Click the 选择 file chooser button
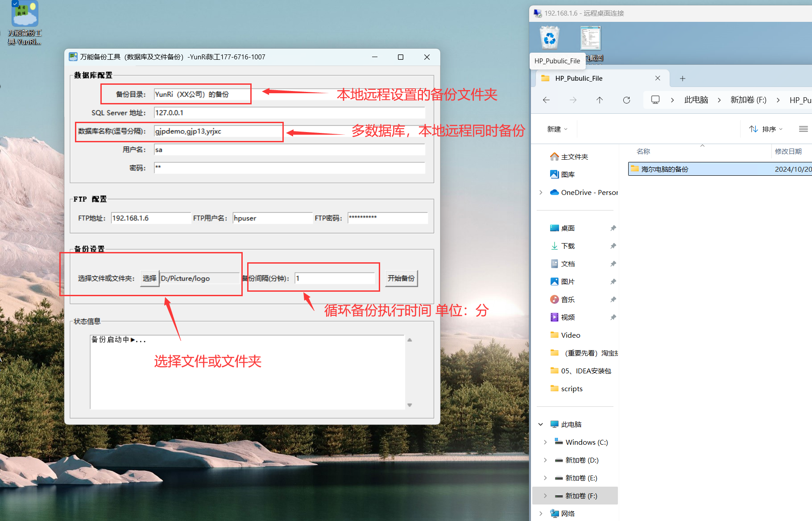 click(x=149, y=278)
